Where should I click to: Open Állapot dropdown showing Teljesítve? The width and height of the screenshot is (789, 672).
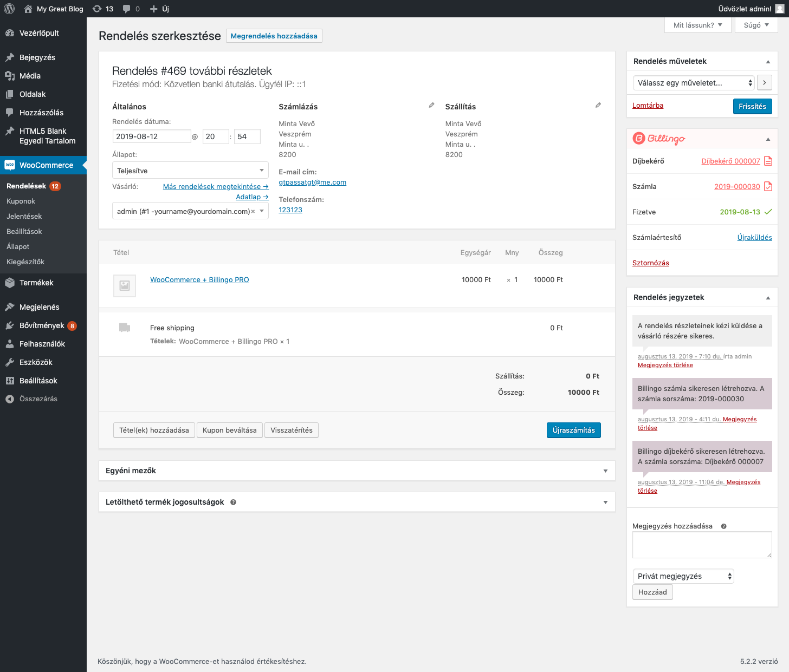click(190, 170)
